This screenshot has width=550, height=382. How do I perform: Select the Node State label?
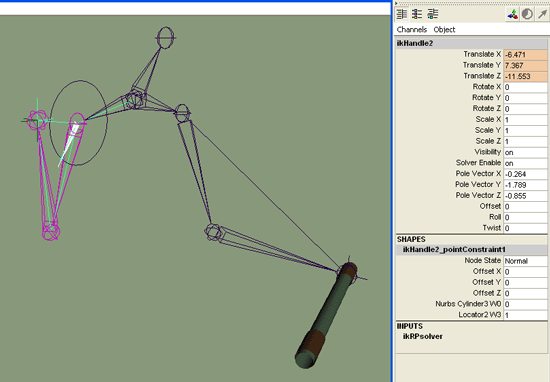tap(483, 261)
